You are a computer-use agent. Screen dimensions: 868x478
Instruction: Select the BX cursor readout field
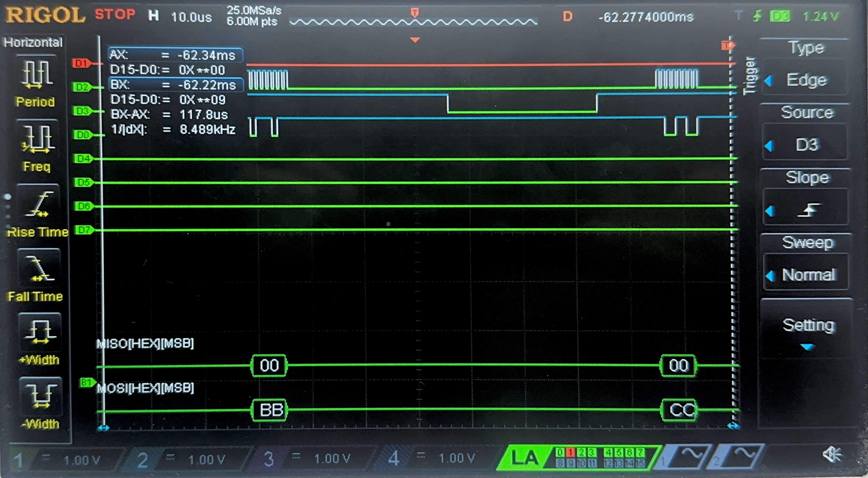pos(176,84)
